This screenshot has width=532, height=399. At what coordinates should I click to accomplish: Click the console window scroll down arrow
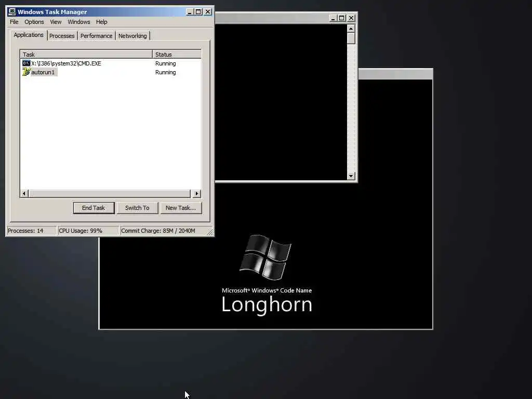point(351,176)
